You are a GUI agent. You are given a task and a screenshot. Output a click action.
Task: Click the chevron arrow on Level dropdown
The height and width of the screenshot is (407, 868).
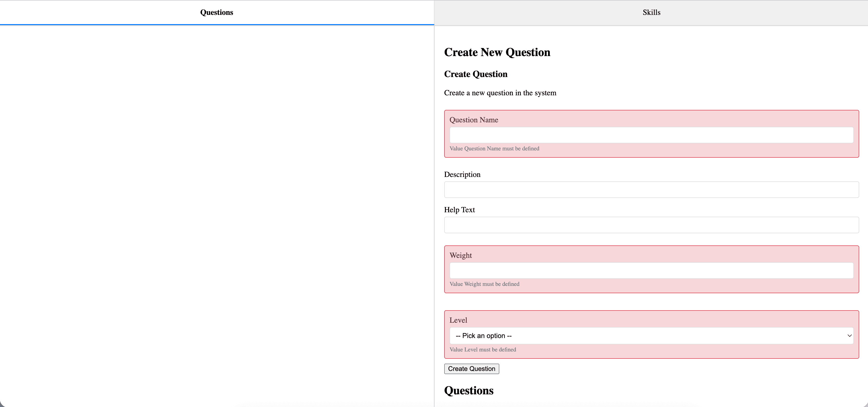pos(849,336)
